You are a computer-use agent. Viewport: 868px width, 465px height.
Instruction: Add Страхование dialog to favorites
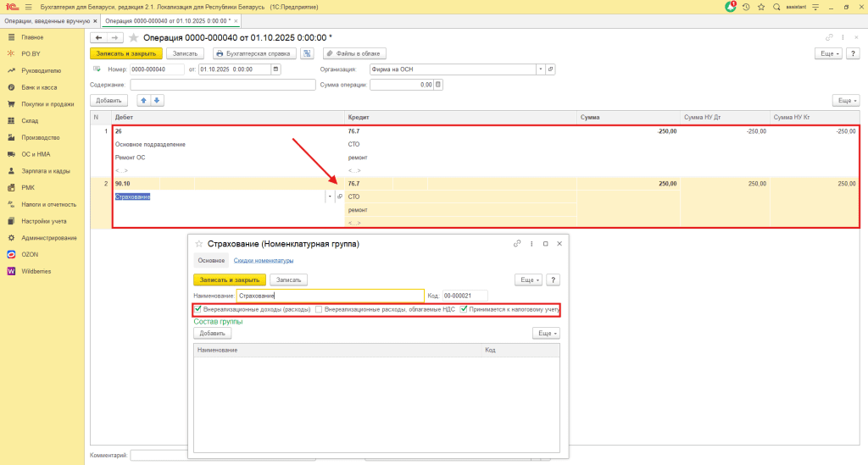(x=198, y=244)
